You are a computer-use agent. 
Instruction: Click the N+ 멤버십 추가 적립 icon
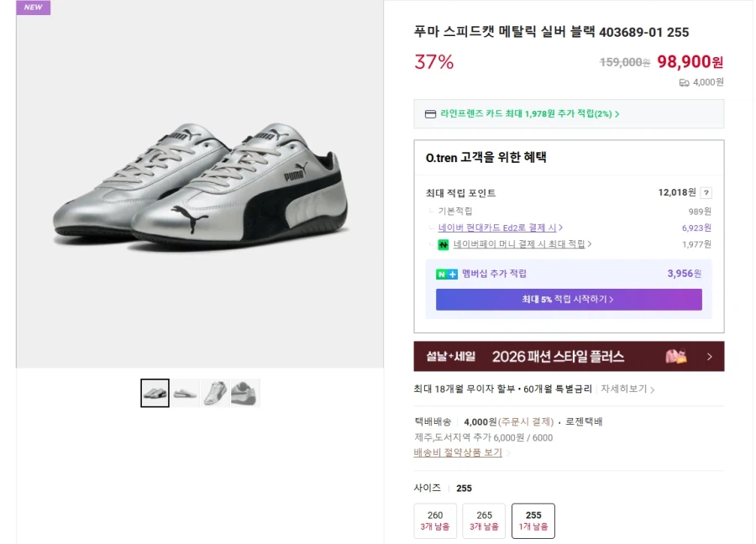click(445, 273)
